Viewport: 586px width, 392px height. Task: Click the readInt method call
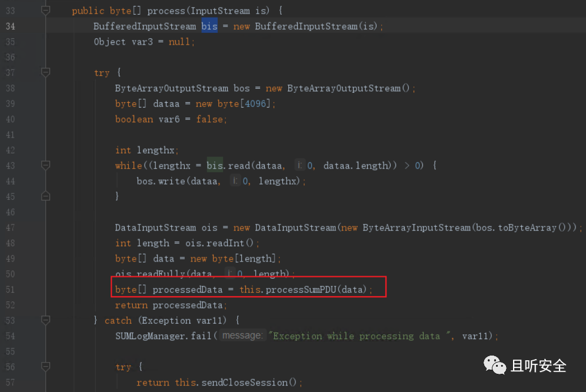pos(230,243)
